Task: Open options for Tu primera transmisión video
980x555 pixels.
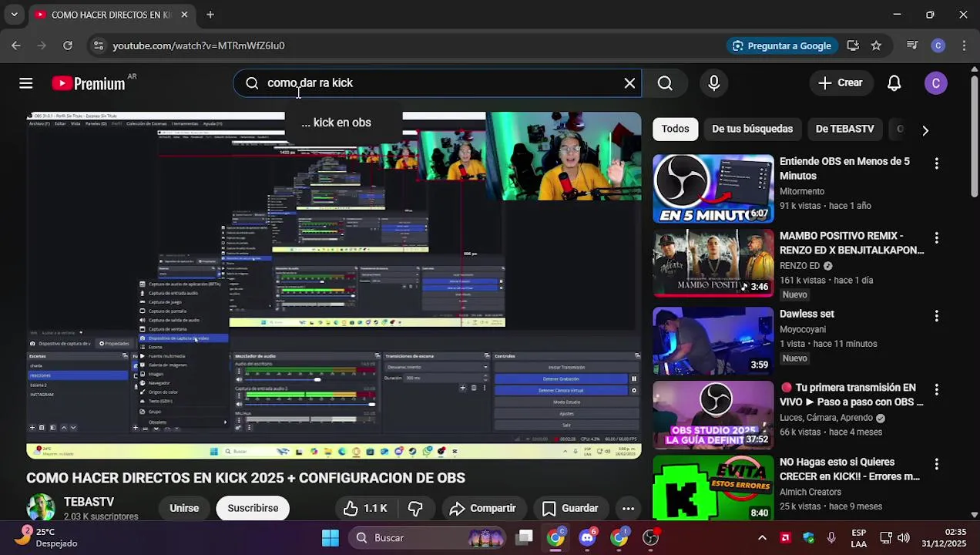Action: 937,389
